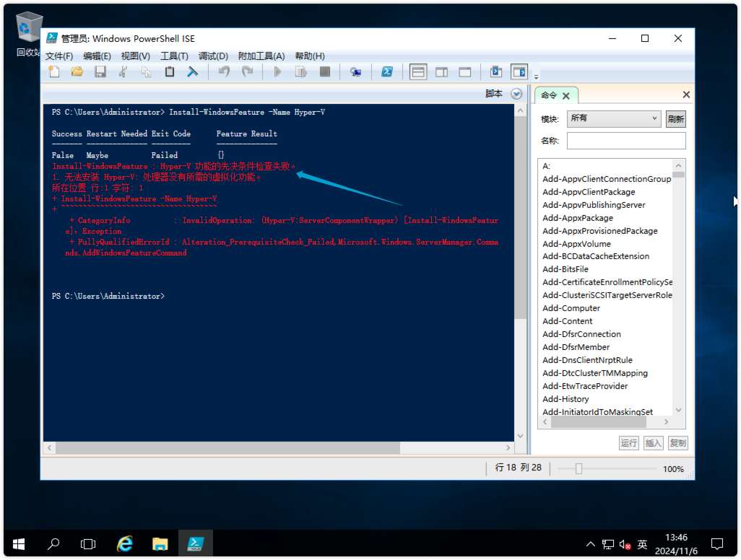Screen dimensions: 741x560
Task: Select Add-BCDataCacheExtension in command list
Action: pos(596,256)
